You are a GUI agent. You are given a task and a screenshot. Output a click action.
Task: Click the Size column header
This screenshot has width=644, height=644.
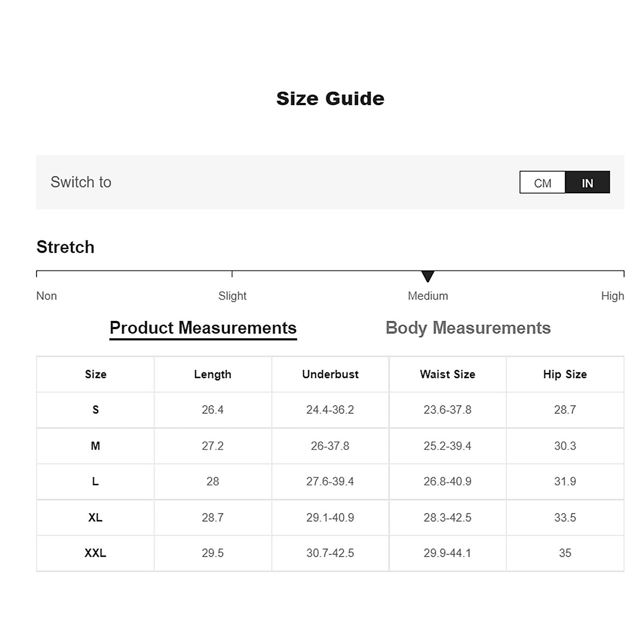point(96,375)
